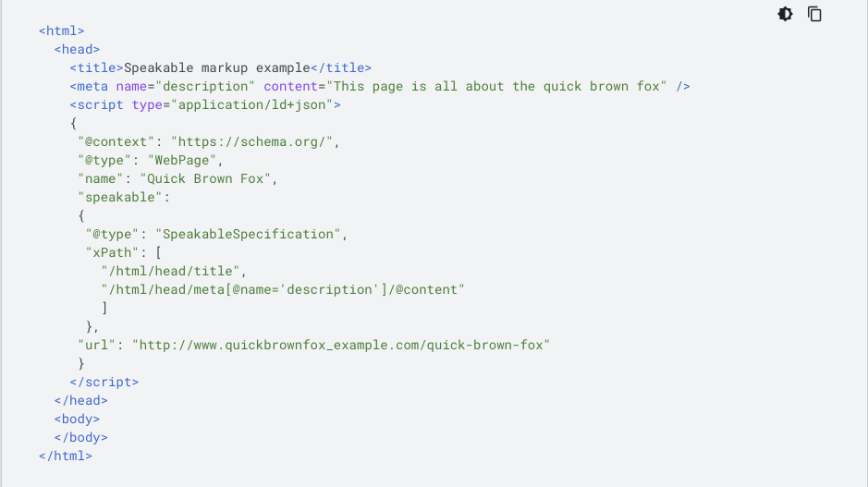The width and height of the screenshot is (868, 487).
Task: Click the quickbrownfox_example.com URL string
Action: (341, 345)
